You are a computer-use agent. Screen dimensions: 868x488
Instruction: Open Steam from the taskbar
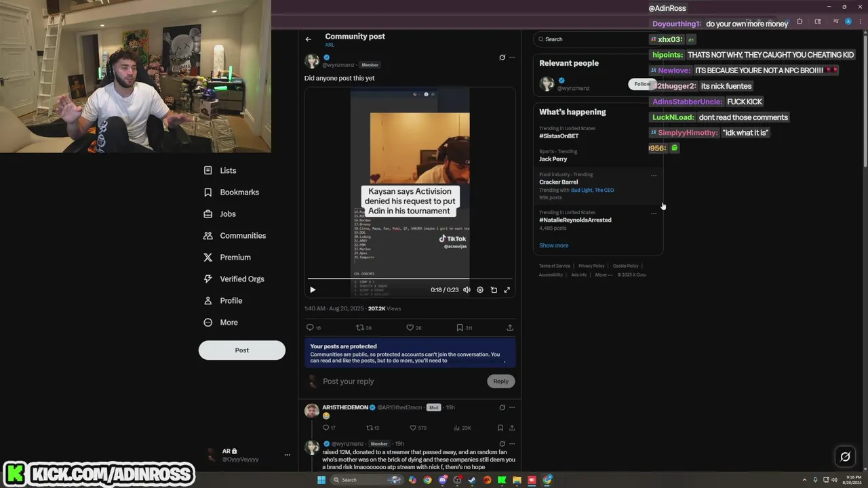tap(472, 480)
